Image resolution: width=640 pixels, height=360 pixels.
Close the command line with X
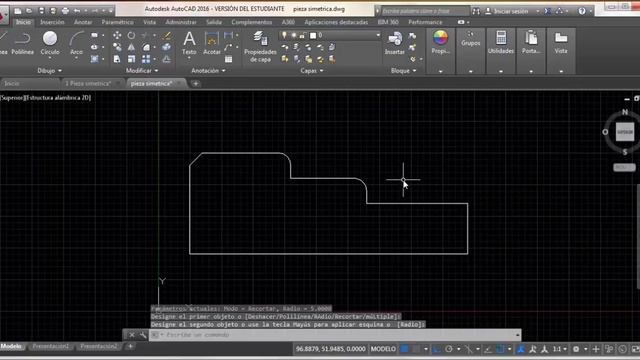[x=132, y=335]
